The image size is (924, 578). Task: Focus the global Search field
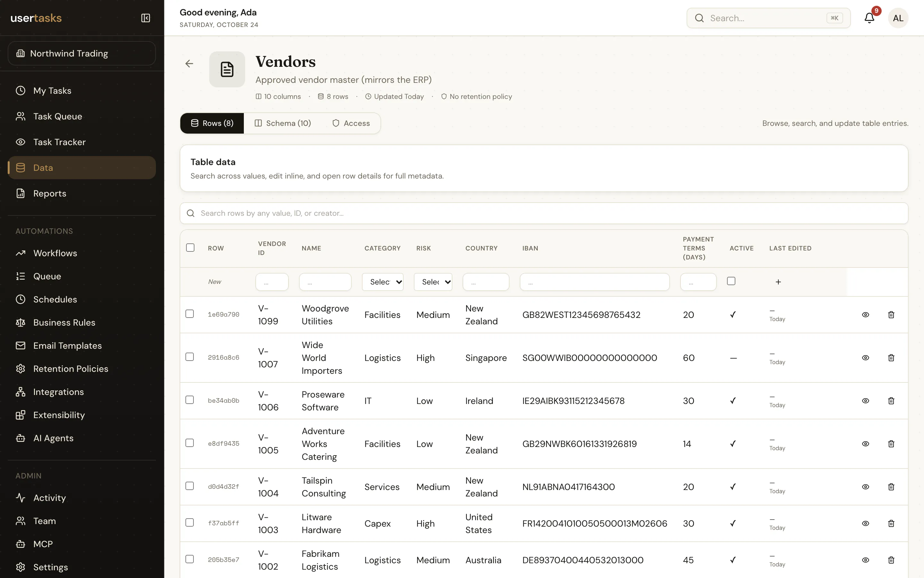pyautogui.click(x=768, y=18)
